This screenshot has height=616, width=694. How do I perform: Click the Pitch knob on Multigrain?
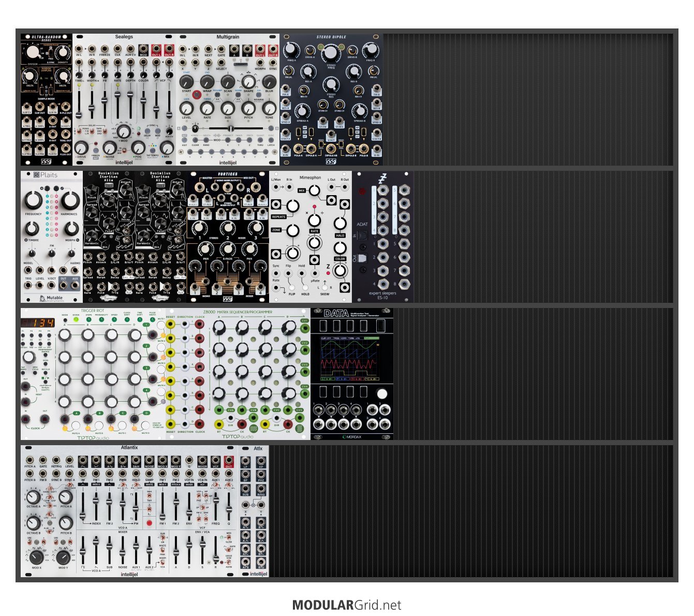(248, 108)
